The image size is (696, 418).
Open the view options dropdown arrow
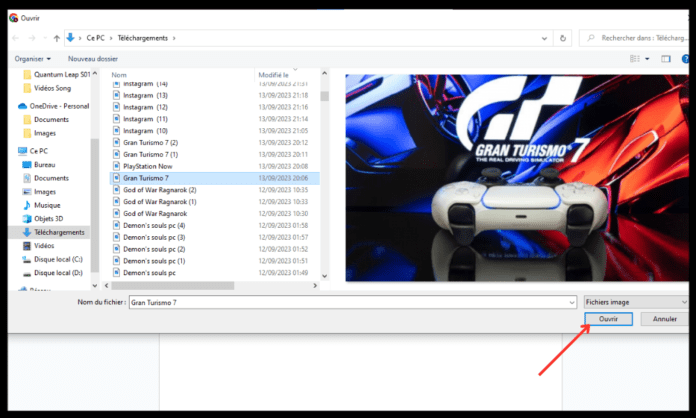(x=647, y=59)
